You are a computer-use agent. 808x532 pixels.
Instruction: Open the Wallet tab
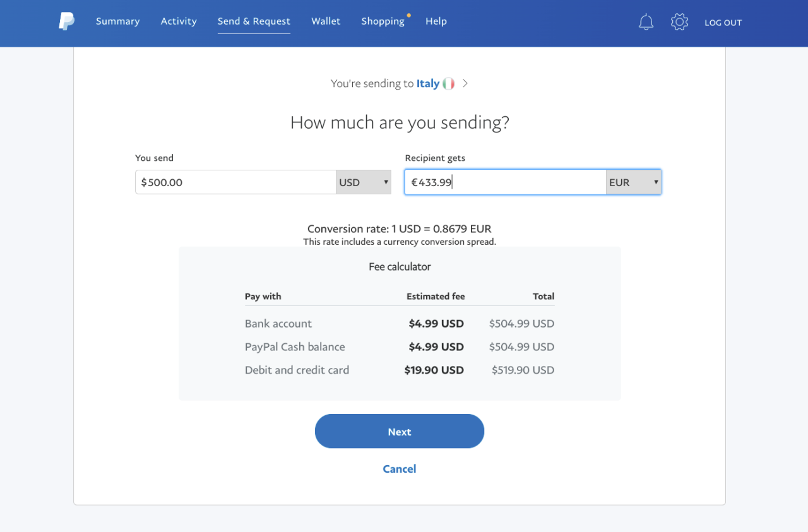326,21
